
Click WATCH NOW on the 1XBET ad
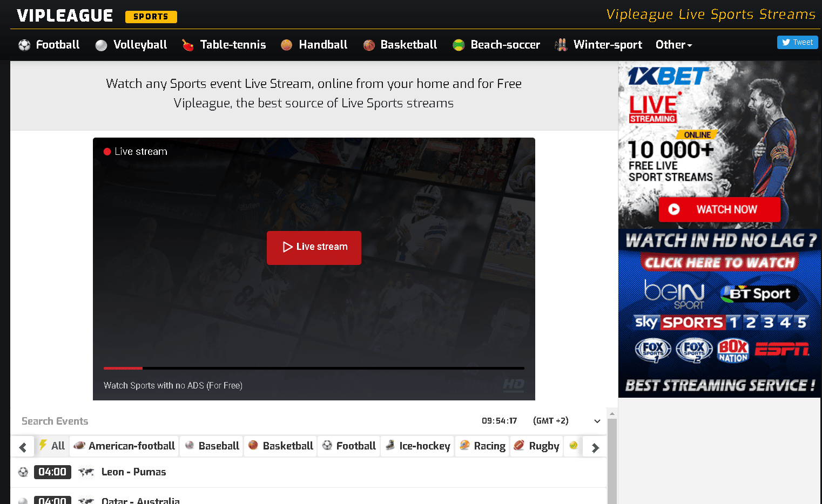[719, 209]
